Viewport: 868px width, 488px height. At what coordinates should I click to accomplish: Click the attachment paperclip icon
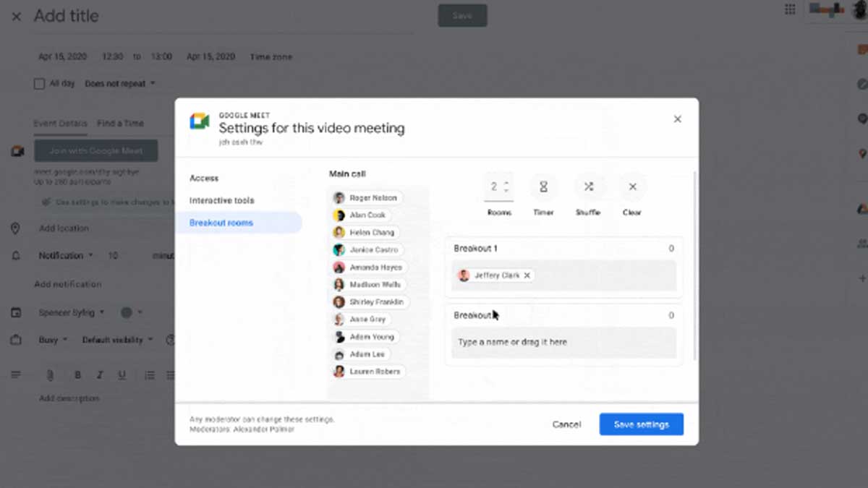point(50,375)
